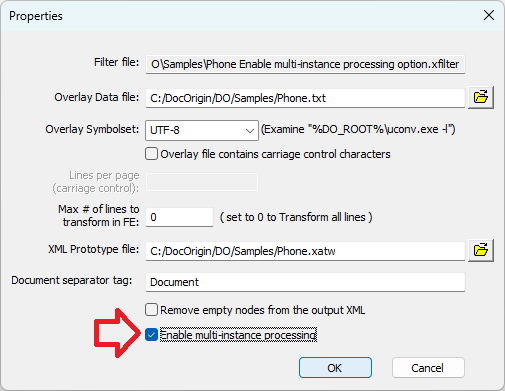Click the 'set to 0' hint text
Image resolution: width=505 pixels, height=391 pixels.
(x=296, y=217)
